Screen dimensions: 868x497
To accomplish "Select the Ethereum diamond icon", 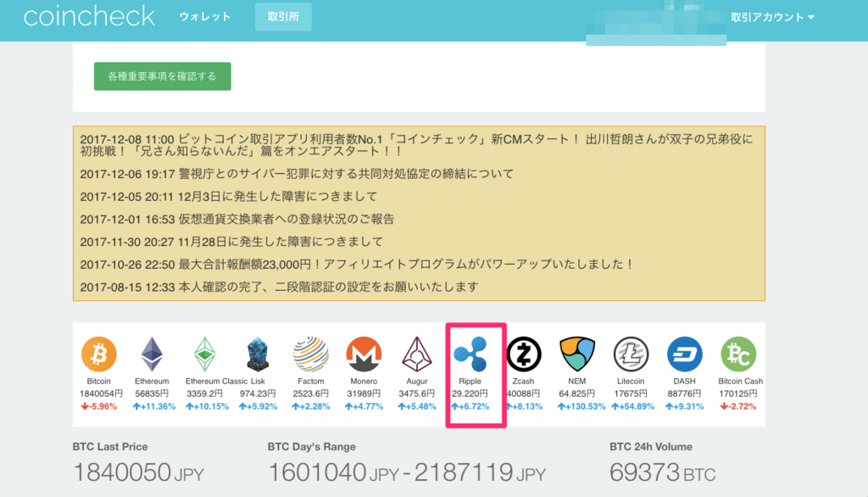I will pos(152,355).
